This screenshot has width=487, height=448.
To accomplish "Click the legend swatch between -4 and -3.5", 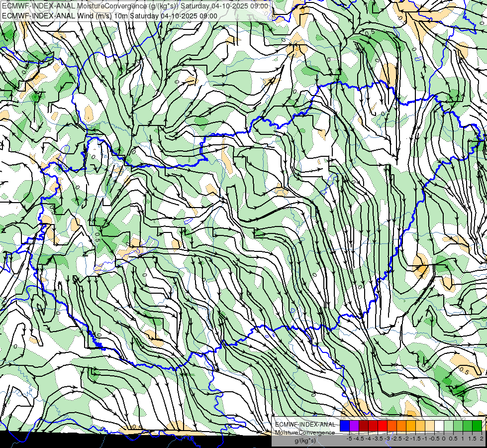I will 373,426.
